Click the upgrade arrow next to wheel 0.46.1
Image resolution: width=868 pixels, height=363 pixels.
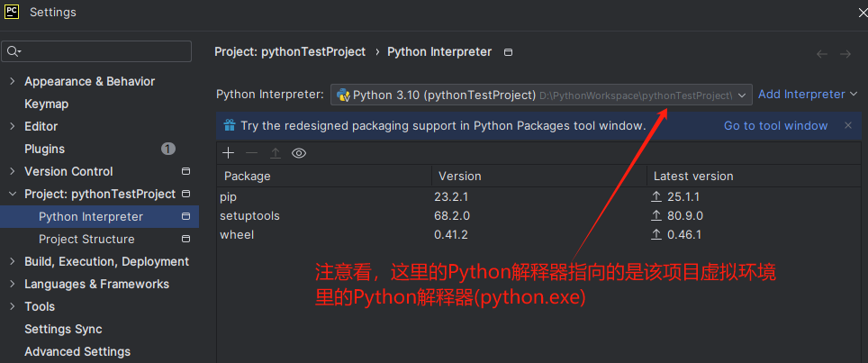tap(656, 234)
